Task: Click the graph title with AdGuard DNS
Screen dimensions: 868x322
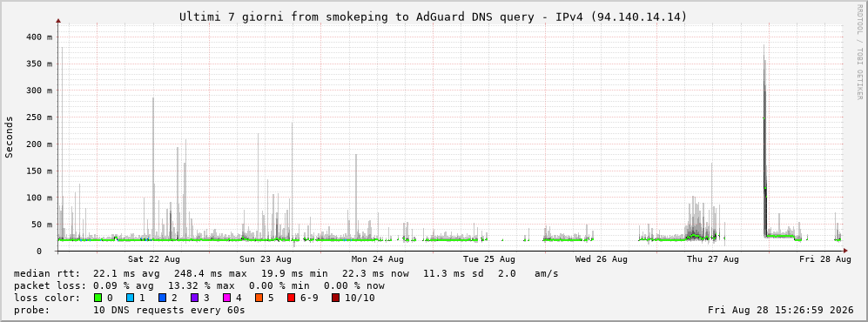Action: 433,17
